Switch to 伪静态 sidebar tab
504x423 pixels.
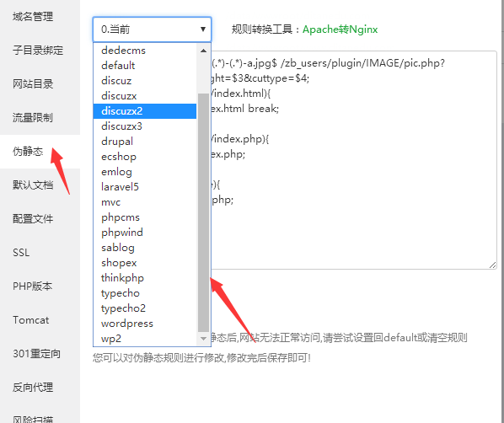(x=40, y=152)
